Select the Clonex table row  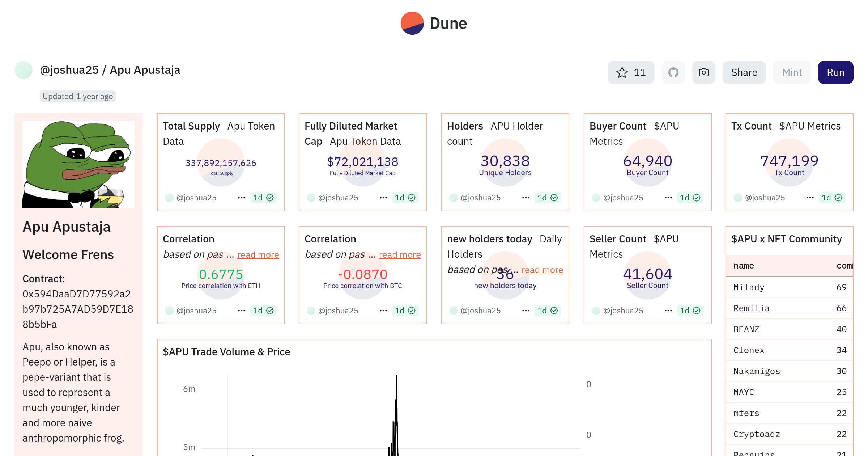pyautogui.click(x=790, y=350)
